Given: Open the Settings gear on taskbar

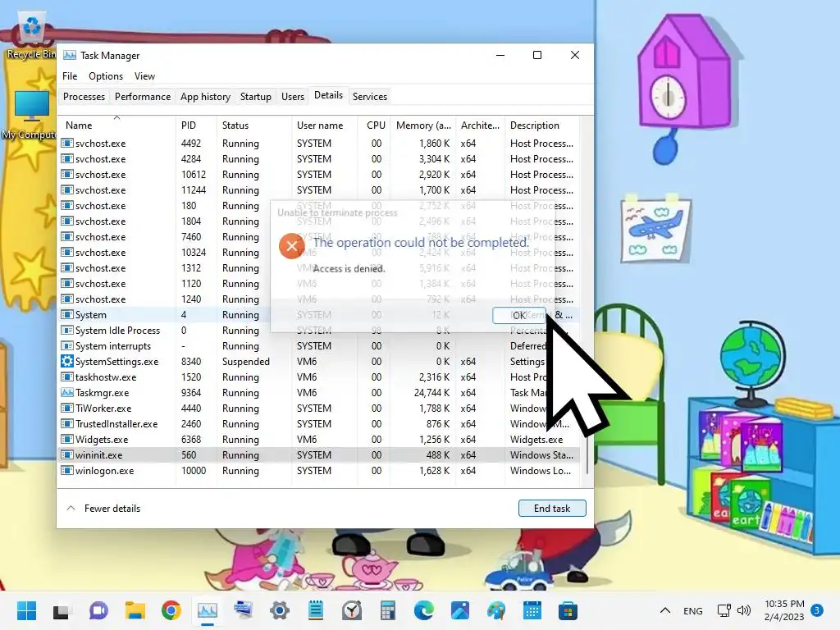Looking at the screenshot, I should 280,610.
